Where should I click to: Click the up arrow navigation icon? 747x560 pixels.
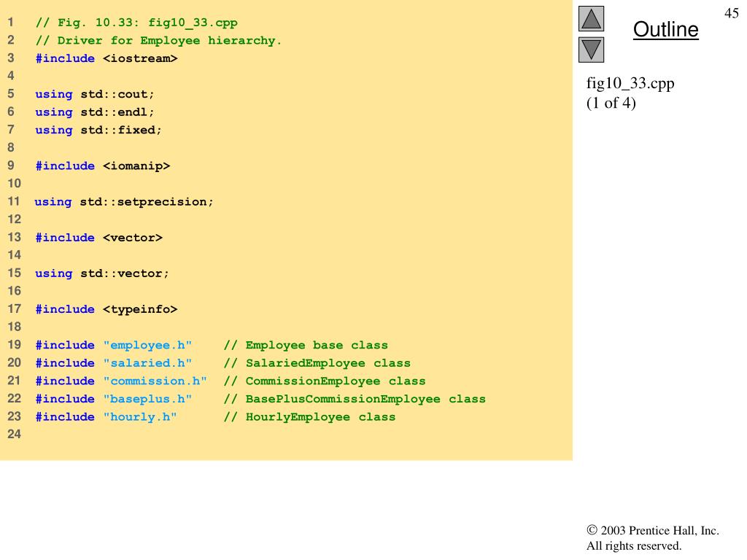pos(591,18)
